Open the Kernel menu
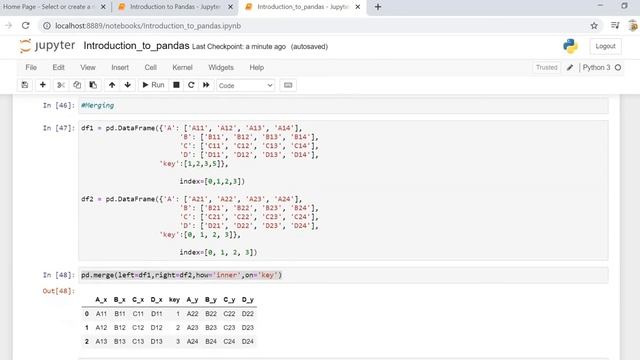 (x=182, y=67)
